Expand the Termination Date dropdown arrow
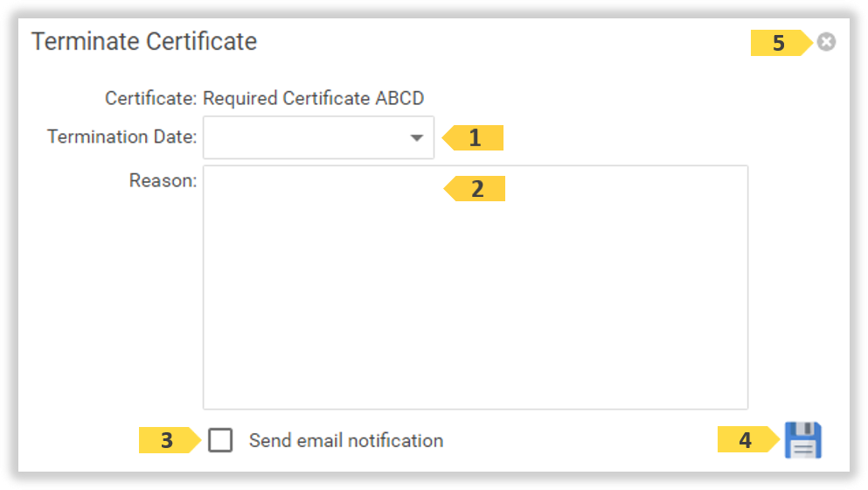This screenshot has width=868, height=490. [x=417, y=138]
